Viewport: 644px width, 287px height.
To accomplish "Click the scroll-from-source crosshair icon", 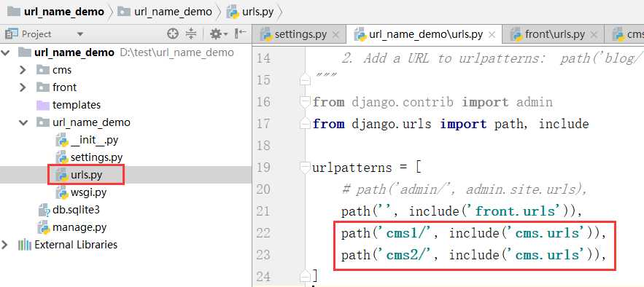I will tap(173, 34).
